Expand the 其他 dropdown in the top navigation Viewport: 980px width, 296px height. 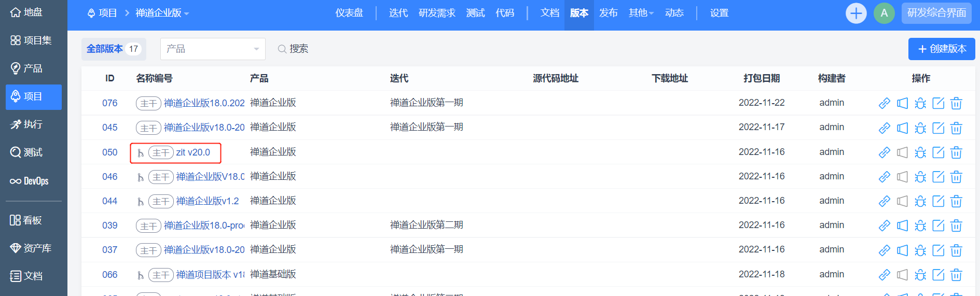coord(641,13)
